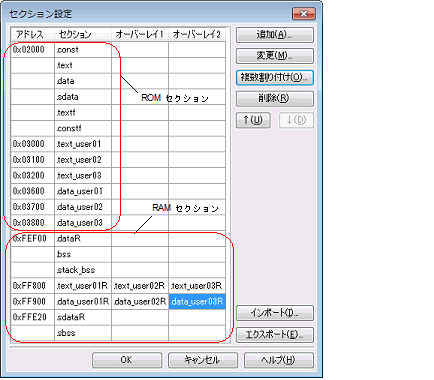
Task: Export settings via エクスポート(E) button
Action: coord(275,335)
